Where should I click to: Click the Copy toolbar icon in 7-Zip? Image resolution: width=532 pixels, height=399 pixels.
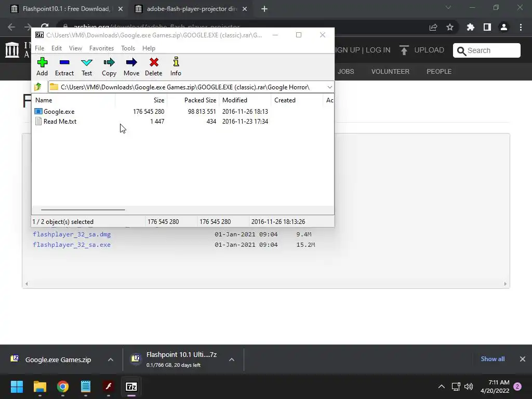(x=109, y=67)
